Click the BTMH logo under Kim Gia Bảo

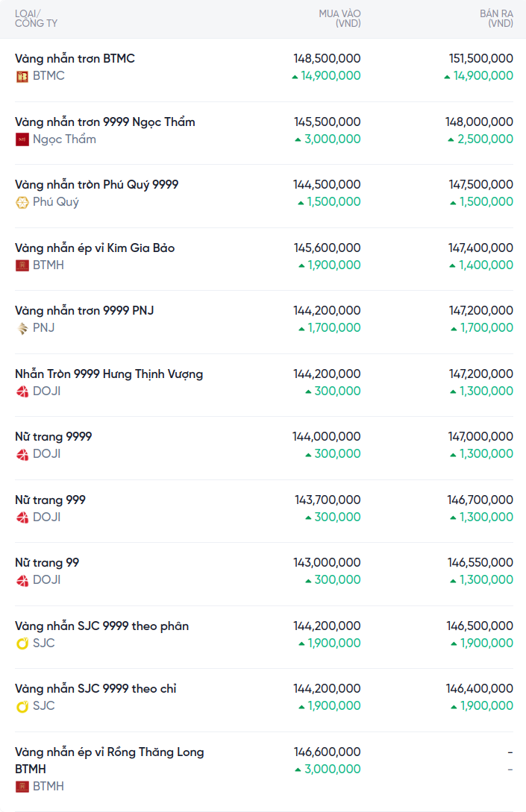point(22,265)
